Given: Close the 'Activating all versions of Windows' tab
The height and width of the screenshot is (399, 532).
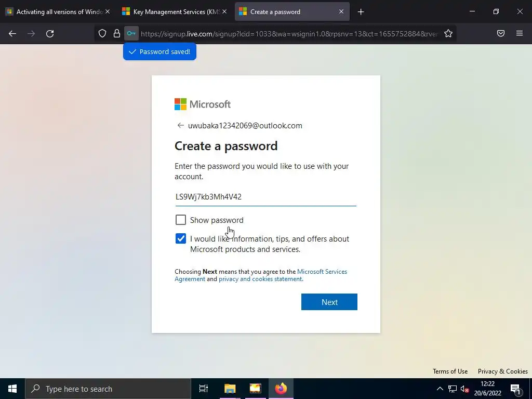Looking at the screenshot, I should 108,11.
